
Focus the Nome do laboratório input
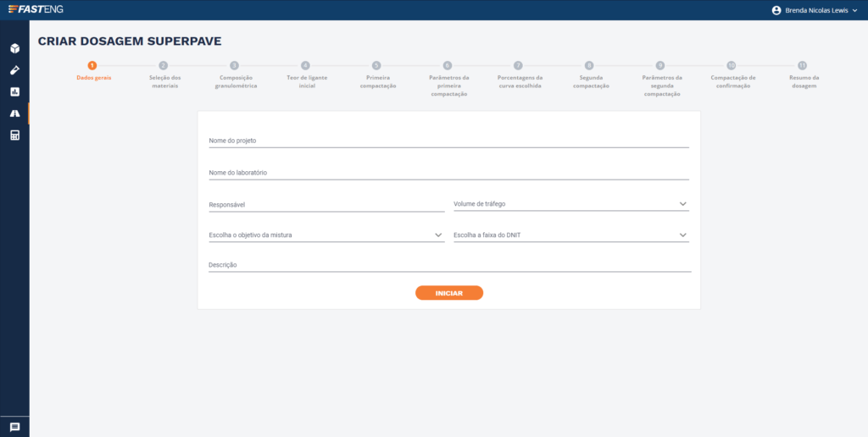click(448, 172)
